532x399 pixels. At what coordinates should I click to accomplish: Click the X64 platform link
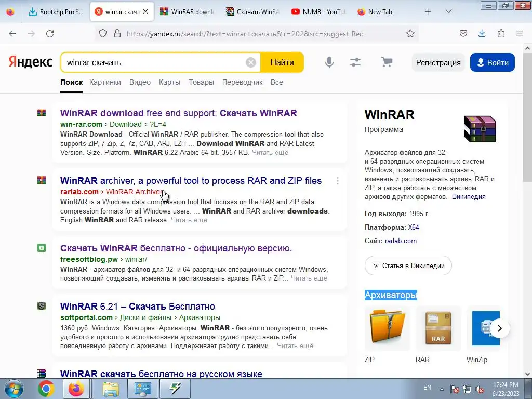[414, 228]
